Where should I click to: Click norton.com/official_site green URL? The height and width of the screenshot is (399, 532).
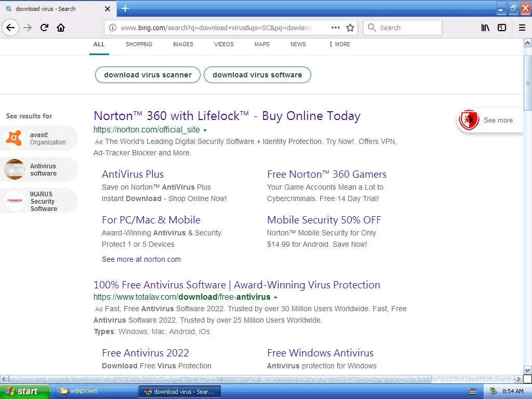[147, 129]
